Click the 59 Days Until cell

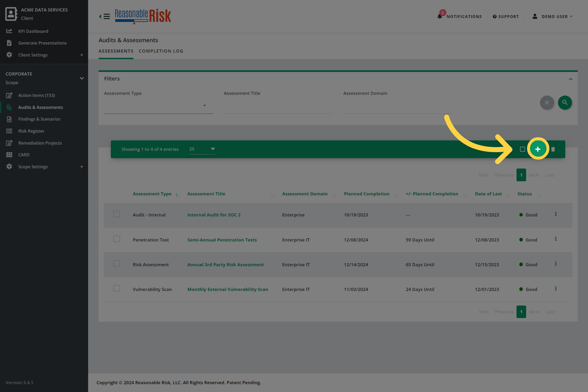pyautogui.click(x=420, y=240)
